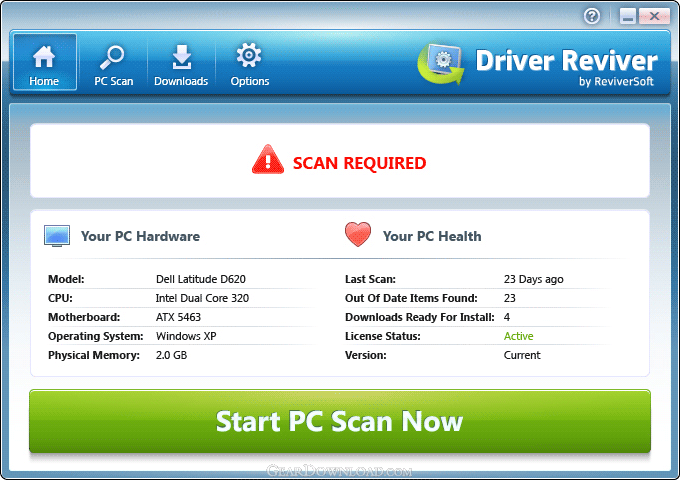Click the Model: label
680x480 pixels.
pos(66,279)
